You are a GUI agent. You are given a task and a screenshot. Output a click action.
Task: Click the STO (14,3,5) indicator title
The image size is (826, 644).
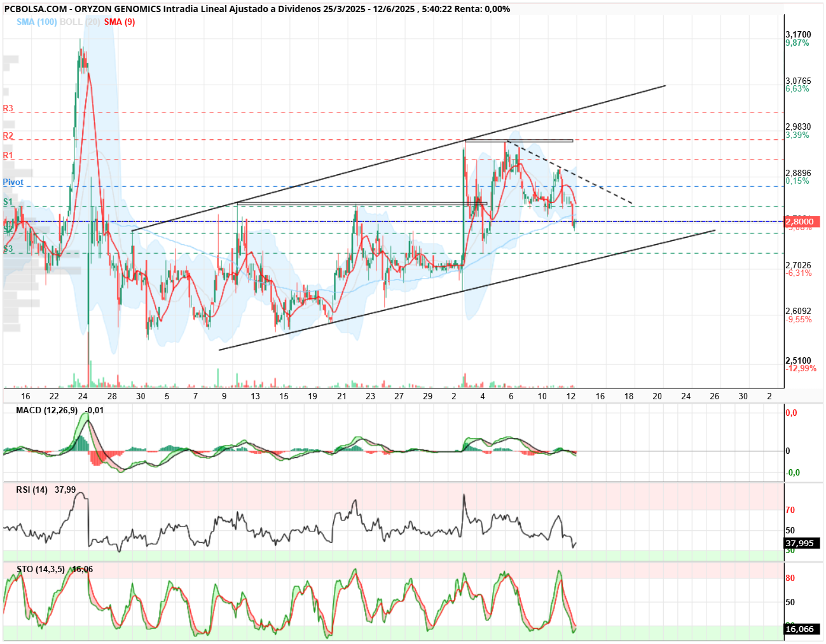point(41,570)
